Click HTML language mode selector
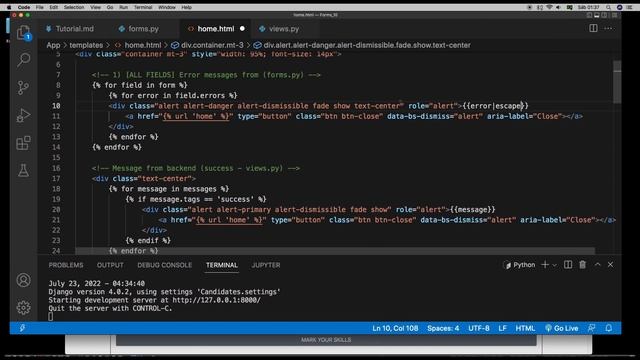640x360 pixels. pyautogui.click(x=525, y=328)
